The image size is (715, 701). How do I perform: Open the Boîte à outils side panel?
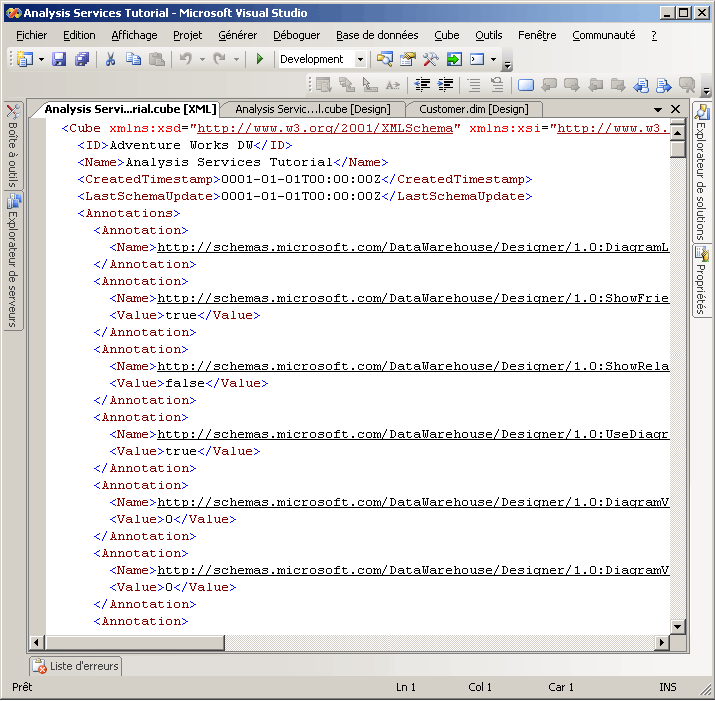coord(13,146)
